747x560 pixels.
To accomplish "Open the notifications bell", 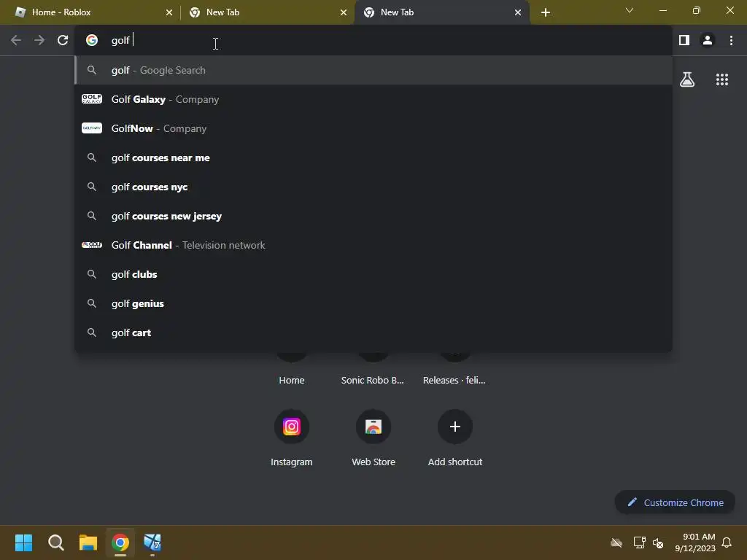I will pyautogui.click(x=727, y=542).
